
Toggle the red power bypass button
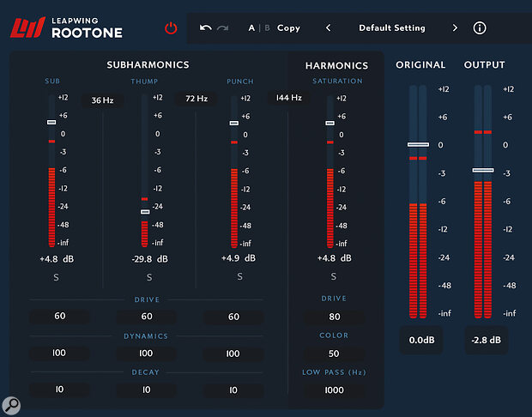(171, 28)
